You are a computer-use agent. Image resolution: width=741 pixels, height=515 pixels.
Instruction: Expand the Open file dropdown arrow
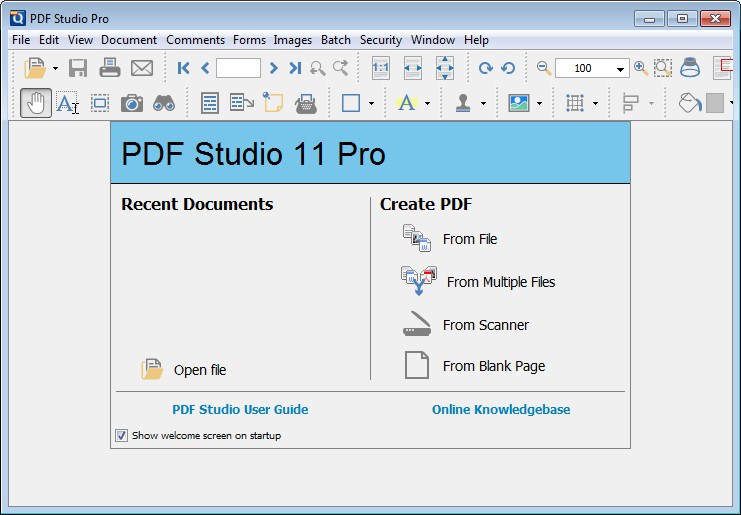pos(55,69)
